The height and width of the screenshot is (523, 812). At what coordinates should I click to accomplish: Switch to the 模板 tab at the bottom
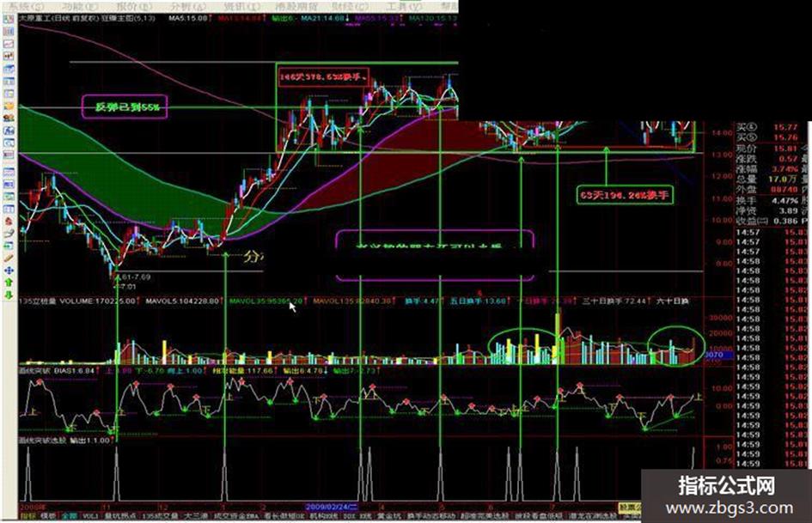tap(48, 516)
